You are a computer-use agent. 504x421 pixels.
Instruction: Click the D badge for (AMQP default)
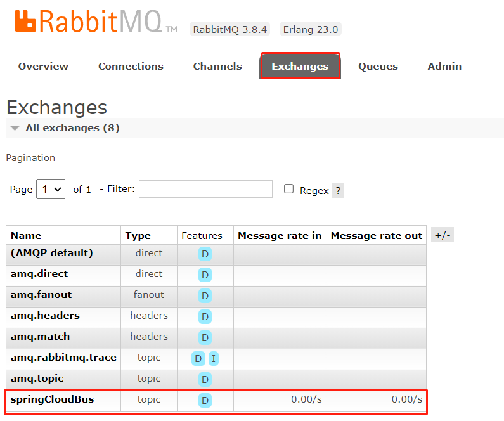[x=205, y=254]
